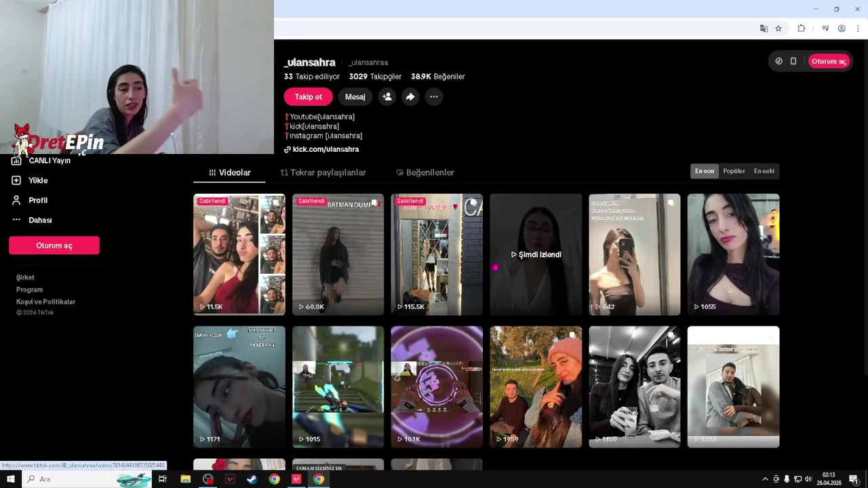The width and height of the screenshot is (868, 488).
Task: Select the Popüler sort option
Action: (x=734, y=171)
